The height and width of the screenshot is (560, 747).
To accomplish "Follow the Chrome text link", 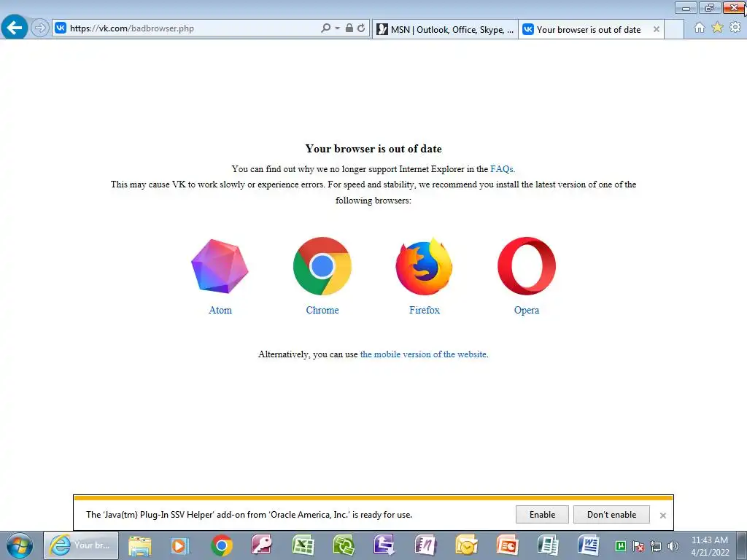I will pos(322,310).
